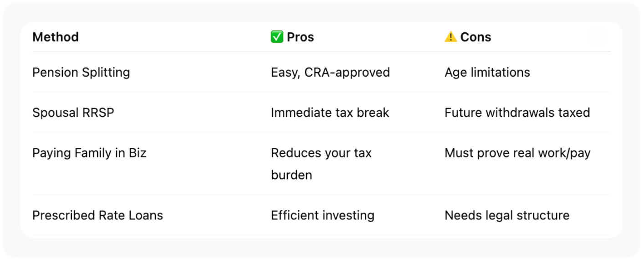Click the word "burden" on the wrapped line
644x260 pixels.
tap(291, 175)
